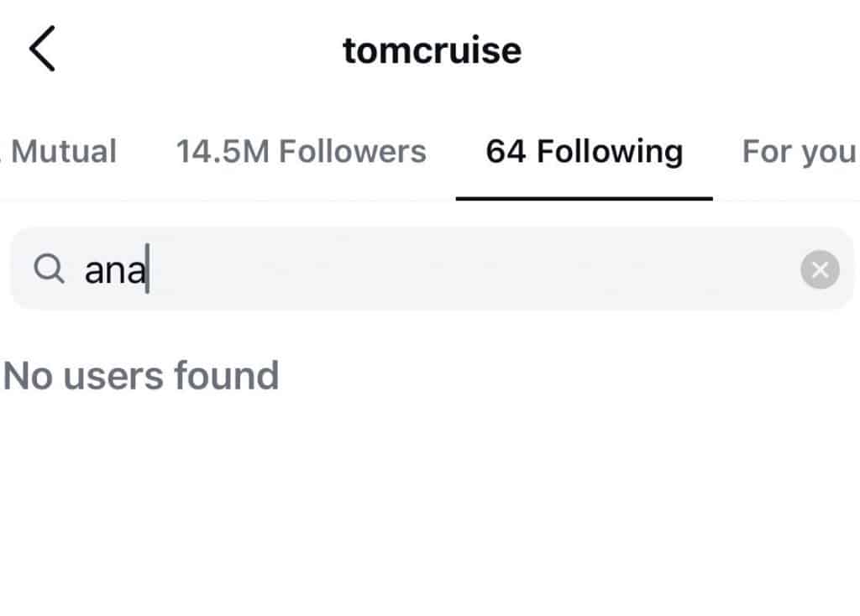Click the typed text "ana"
This screenshot has width=860, height=616.
click(115, 271)
